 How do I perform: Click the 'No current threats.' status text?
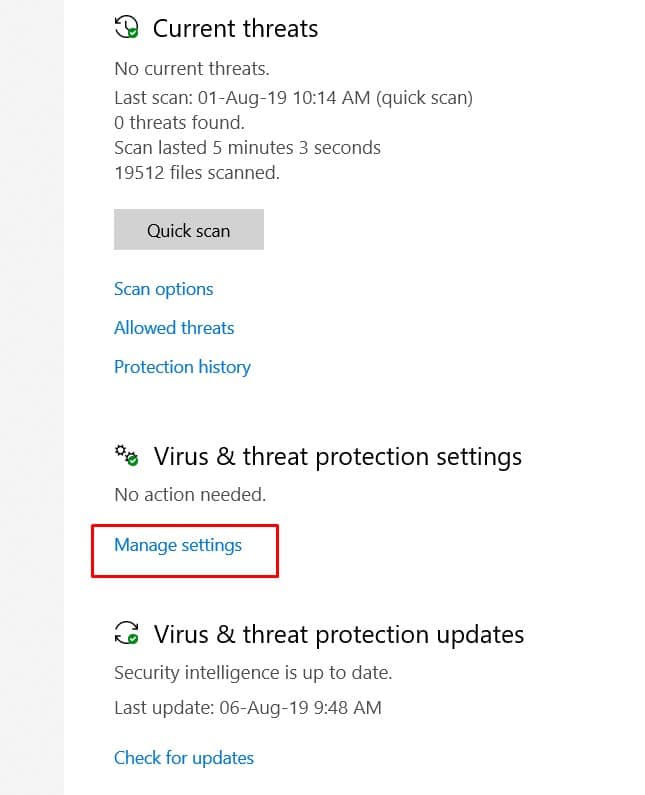click(x=192, y=70)
